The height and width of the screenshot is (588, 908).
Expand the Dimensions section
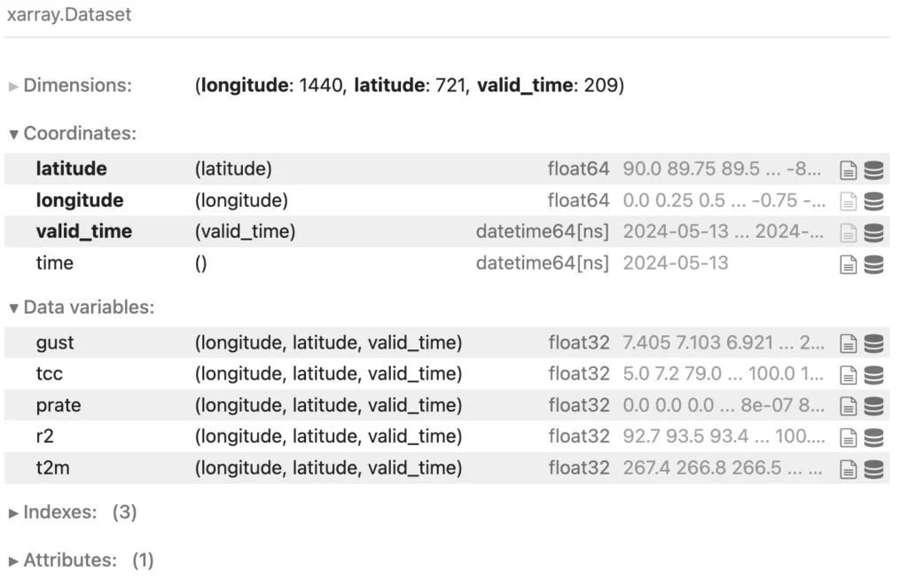pyautogui.click(x=69, y=86)
